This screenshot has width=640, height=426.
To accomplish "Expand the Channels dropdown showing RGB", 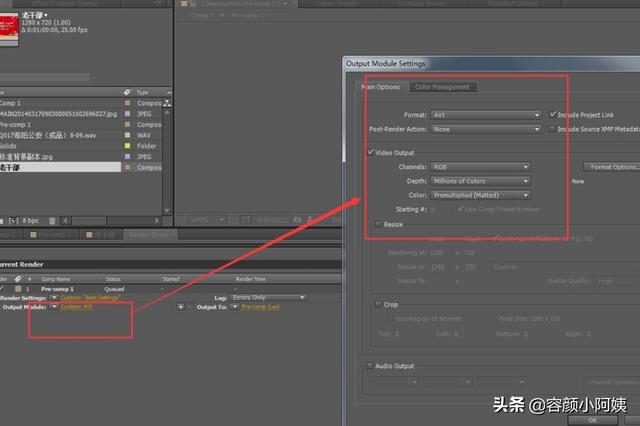I will tap(481, 167).
